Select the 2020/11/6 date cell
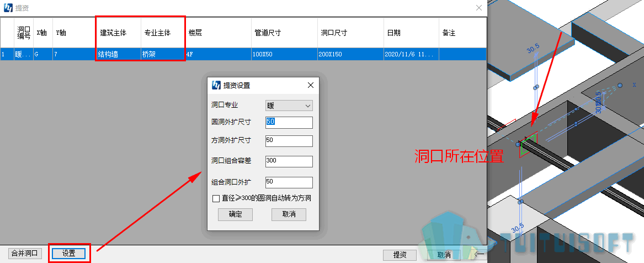644x263 pixels. click(x=412, y=54)
